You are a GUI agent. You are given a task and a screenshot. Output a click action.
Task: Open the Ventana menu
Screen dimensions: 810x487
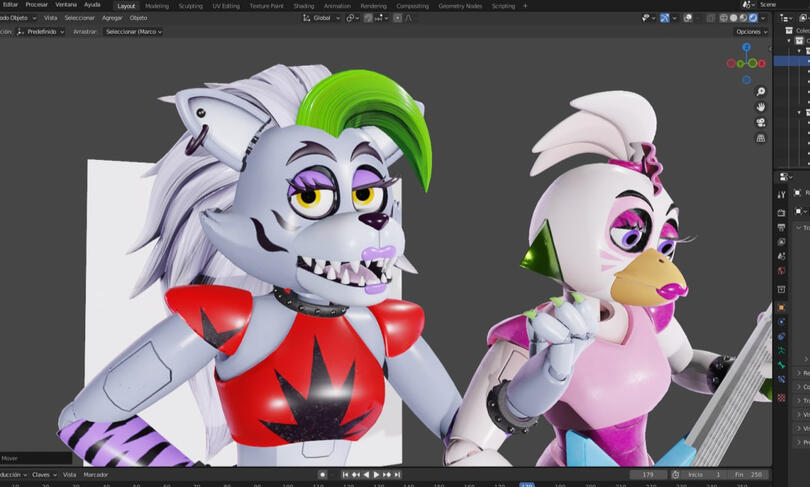pyautogui.click(x=66, y=5)
